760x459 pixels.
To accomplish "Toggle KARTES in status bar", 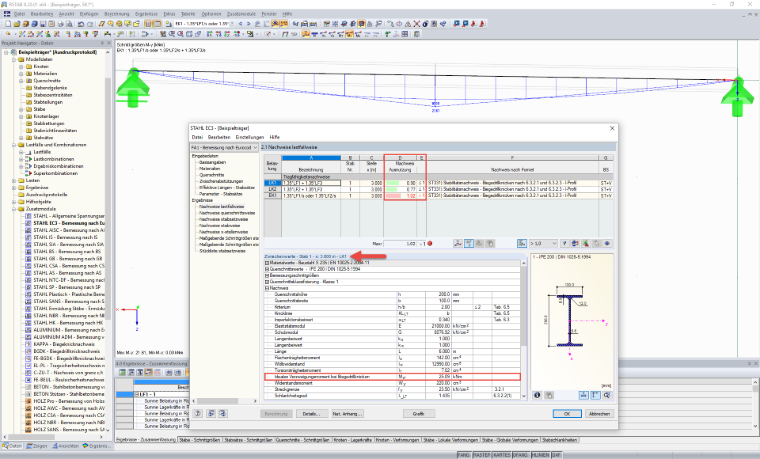I will [502, 455].
